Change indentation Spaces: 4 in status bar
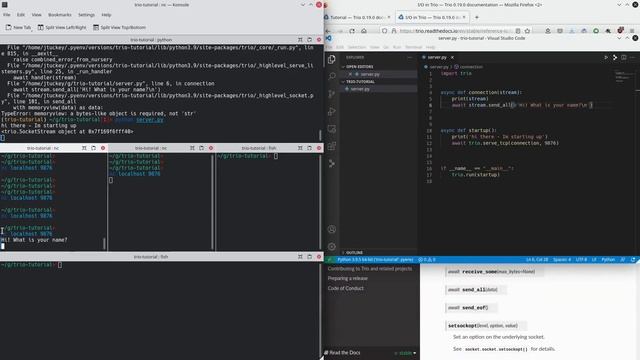 pyautogui.click(x=562, y=260)
